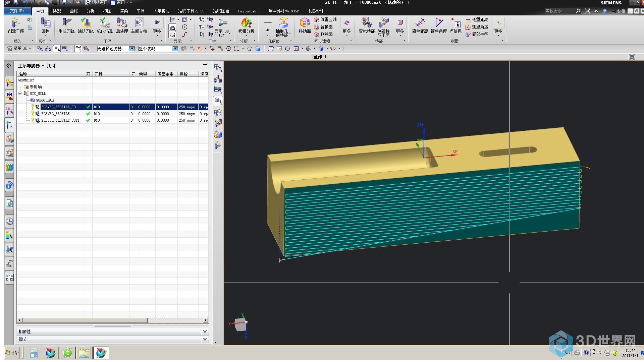Click 生成刀轨 (Generate Tool Path) icon
644x362 pixels.
[x=66, y=25]
